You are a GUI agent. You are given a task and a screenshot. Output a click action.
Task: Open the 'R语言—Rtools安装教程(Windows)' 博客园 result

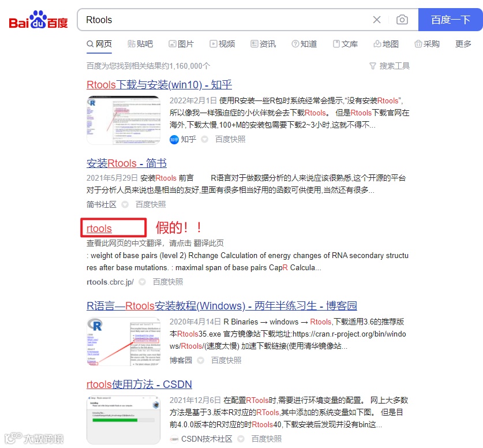(222, 305)
